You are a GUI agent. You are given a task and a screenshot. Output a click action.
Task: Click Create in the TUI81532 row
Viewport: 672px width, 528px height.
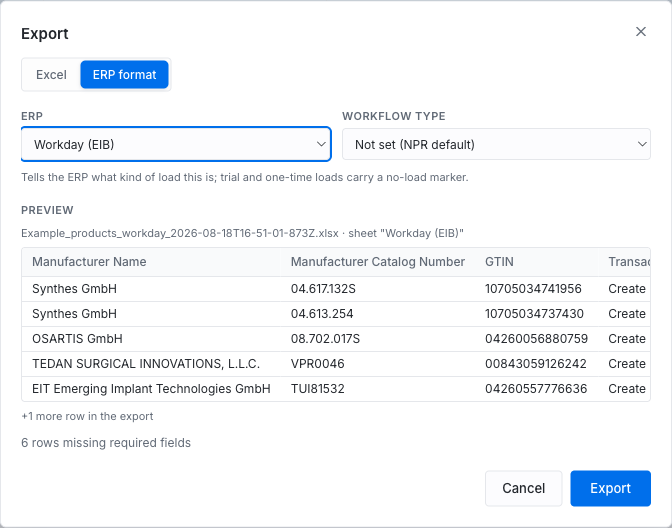(x=627, y=389)
